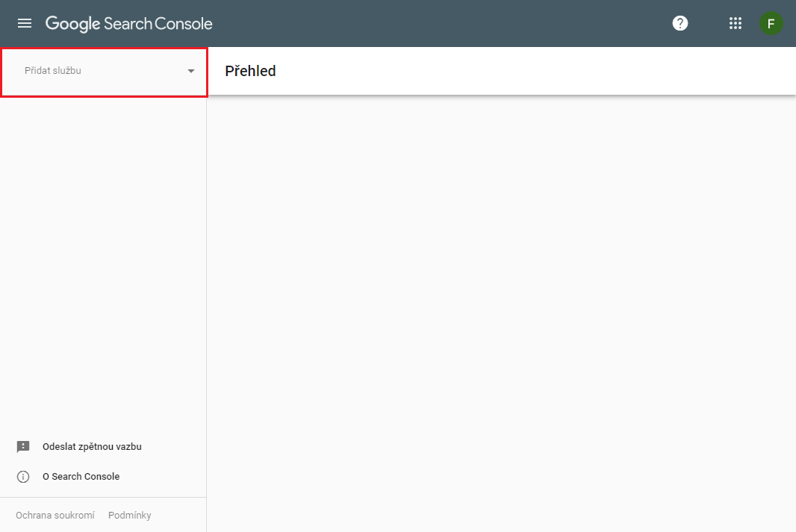Open the Google apps grid
The image size is (796, 532).
click(736, 23)
